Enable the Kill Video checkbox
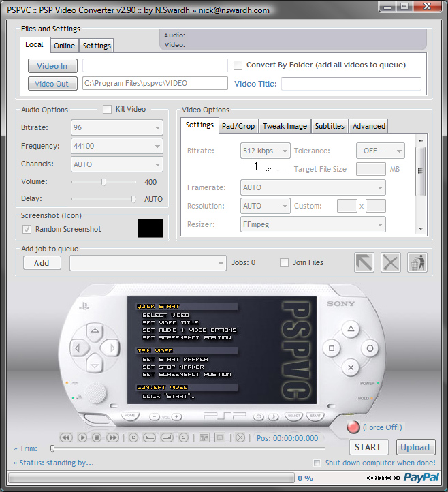This screenshot has height=492, width=448. 108,109
